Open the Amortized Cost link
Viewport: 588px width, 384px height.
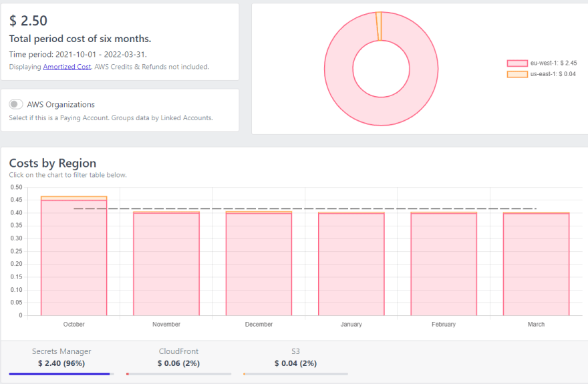(x=67, y=67)
